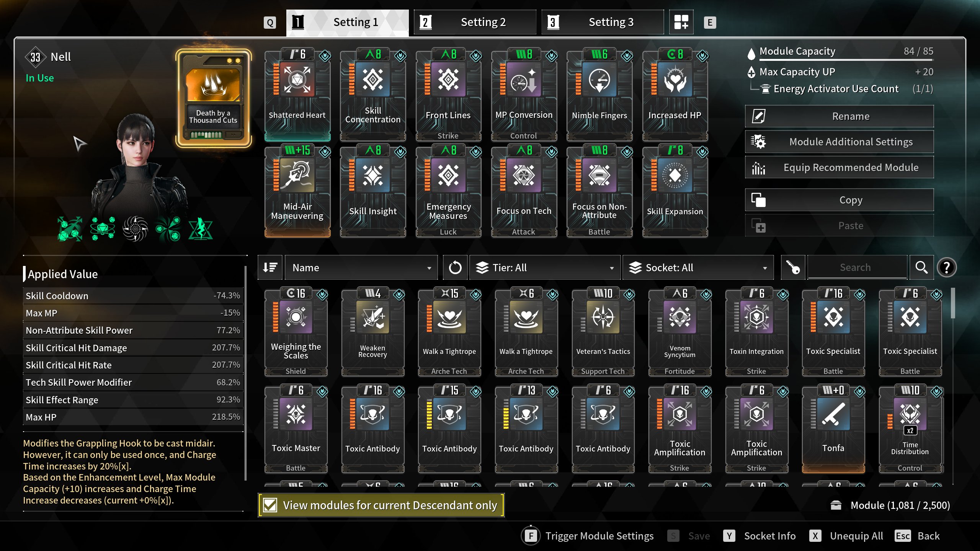Switch to the Setting 2 tab

pos(475,22)
